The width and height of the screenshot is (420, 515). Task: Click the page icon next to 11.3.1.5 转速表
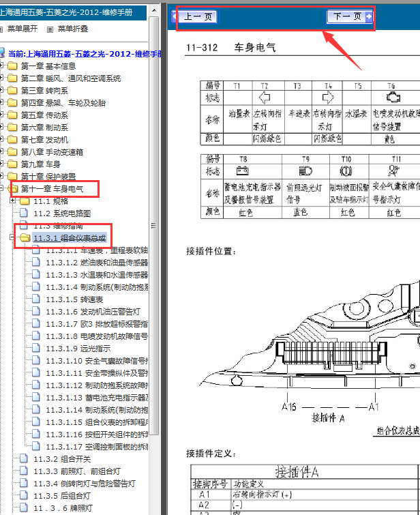pyautogui.click(x=37, y=299)
